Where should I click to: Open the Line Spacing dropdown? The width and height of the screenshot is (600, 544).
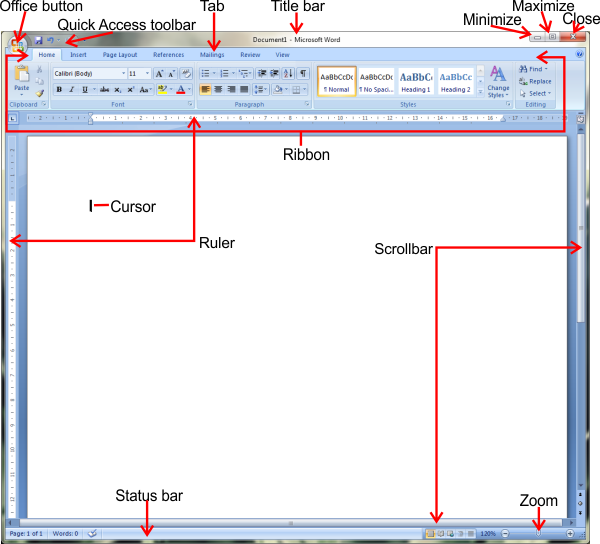pyautogui.click(x=261, y=90)
